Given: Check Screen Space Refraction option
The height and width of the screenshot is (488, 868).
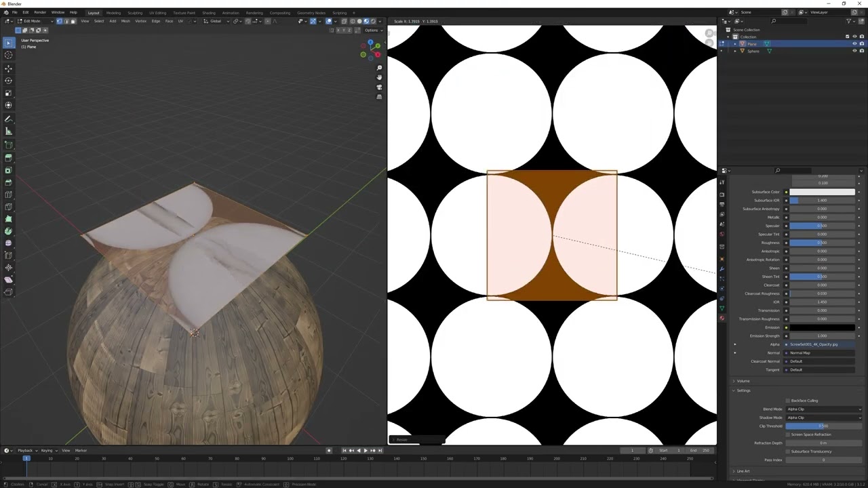Looking at the screenshot, I should click(x=787, y=434).
